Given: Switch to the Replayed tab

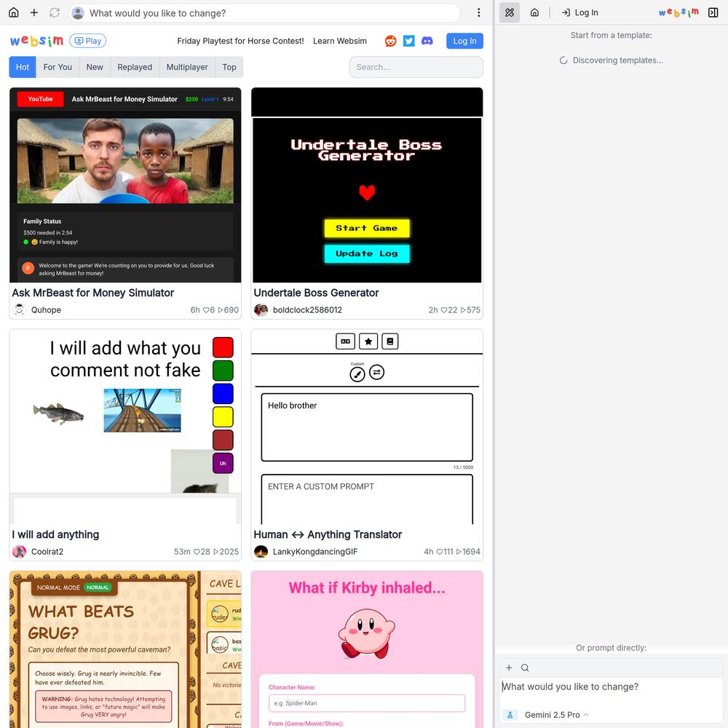Looking at the screenshot, I should (135, 67).
